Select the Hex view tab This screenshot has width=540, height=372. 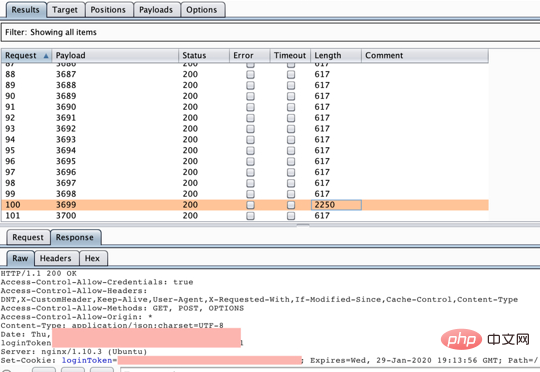pyautogui.click(x=92, y=258)
